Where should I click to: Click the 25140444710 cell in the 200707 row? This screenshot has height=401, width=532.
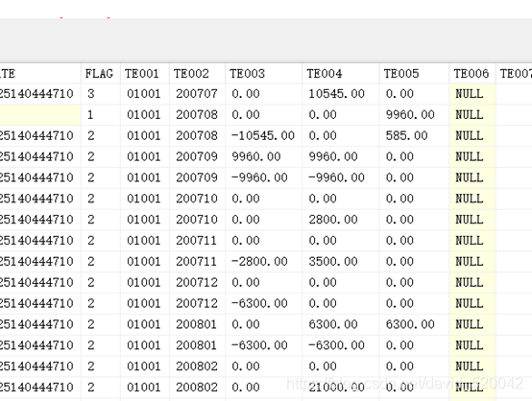click(x=40, y=94)
